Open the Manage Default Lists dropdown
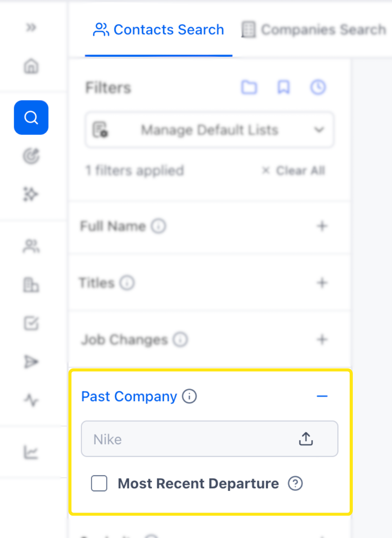392x538 pixels. 209,130
